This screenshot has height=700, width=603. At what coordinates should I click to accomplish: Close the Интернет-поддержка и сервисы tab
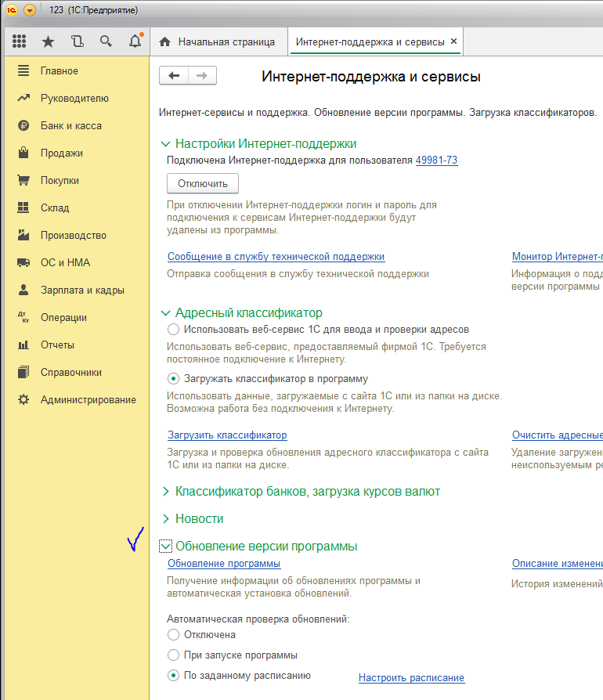[x=454, y=41]
